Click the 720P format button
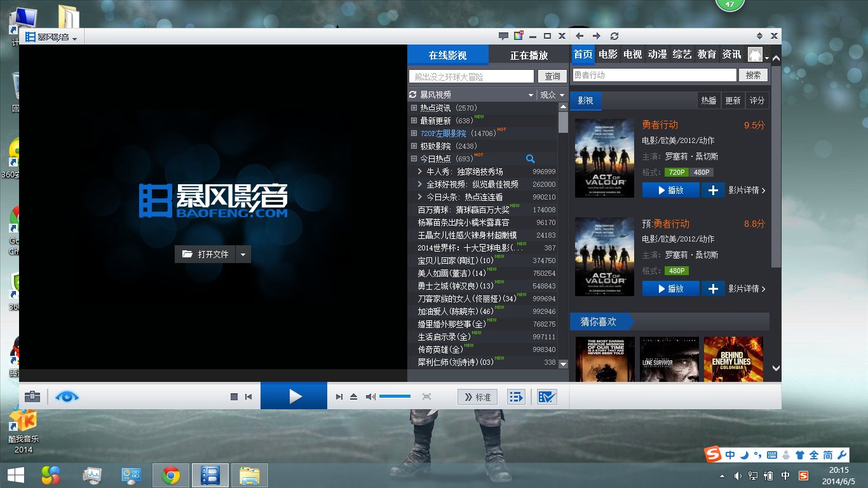The width and height of the screenshot is (868, 488). [675, 172]
